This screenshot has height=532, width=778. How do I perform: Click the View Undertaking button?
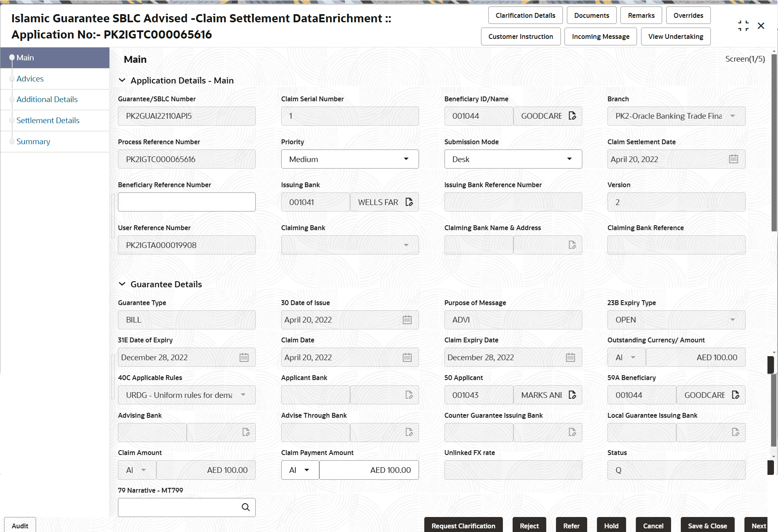click(x=675, y=36)
